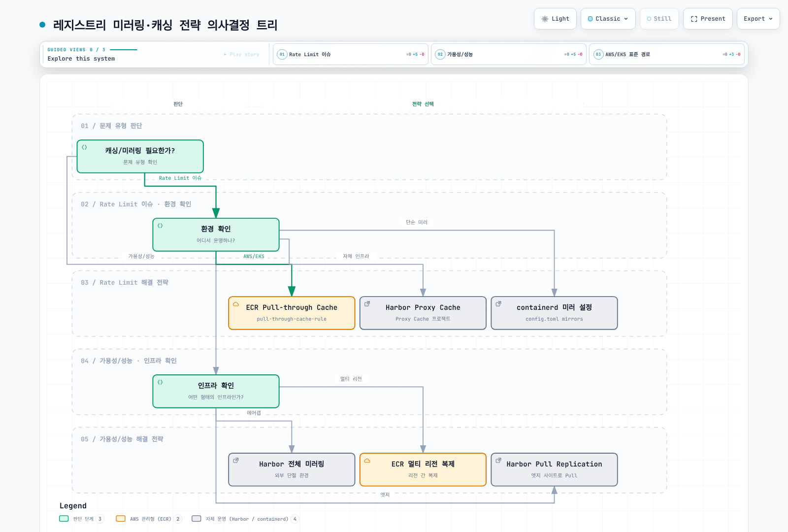Select guided view 02 가용성/성능
The image size is (788, 532).
click(509, 54)
